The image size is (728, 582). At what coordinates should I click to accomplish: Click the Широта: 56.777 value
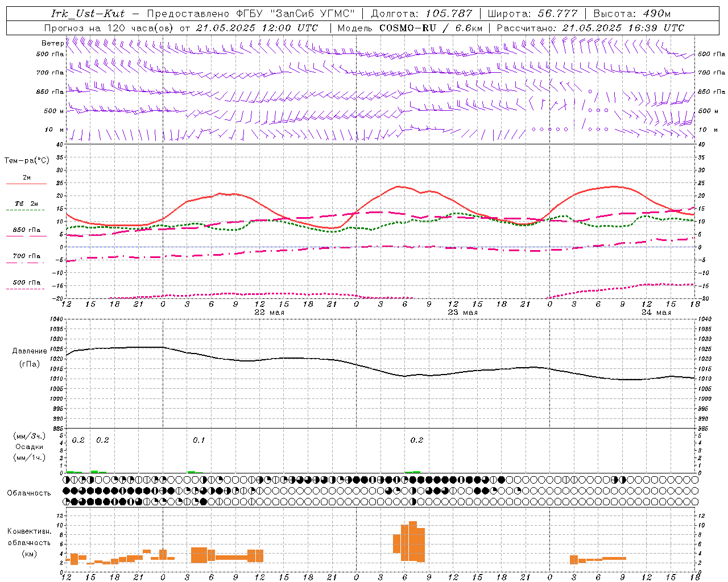tap(532, 14)
